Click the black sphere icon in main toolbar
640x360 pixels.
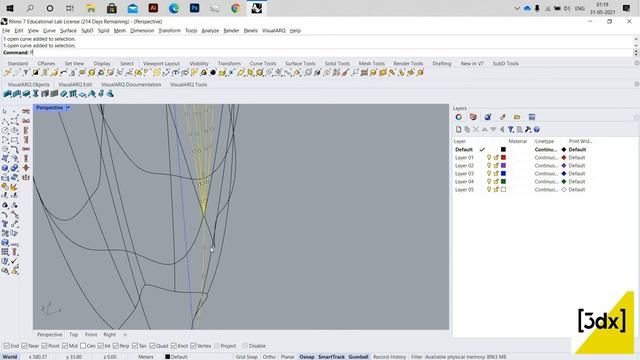click(x=213, y=73)
